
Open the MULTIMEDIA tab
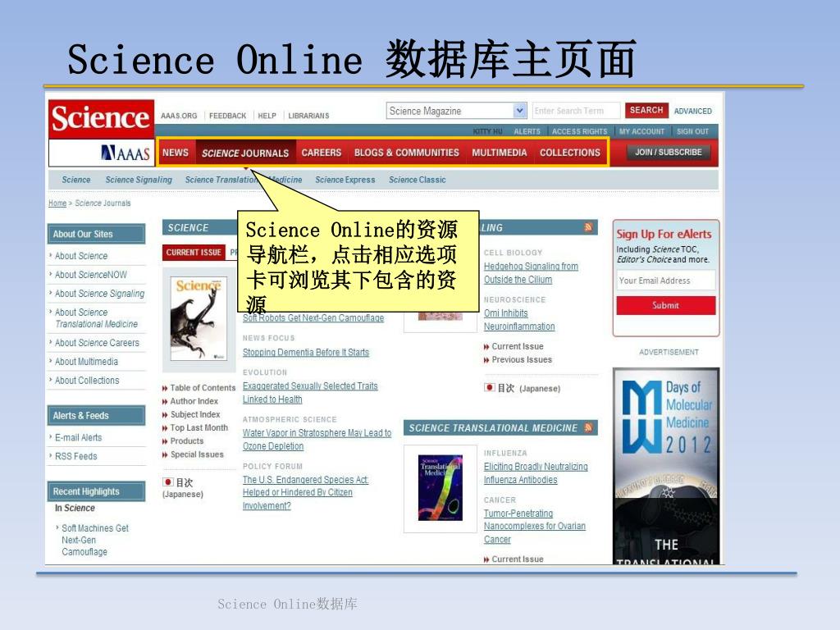(500, 153)
